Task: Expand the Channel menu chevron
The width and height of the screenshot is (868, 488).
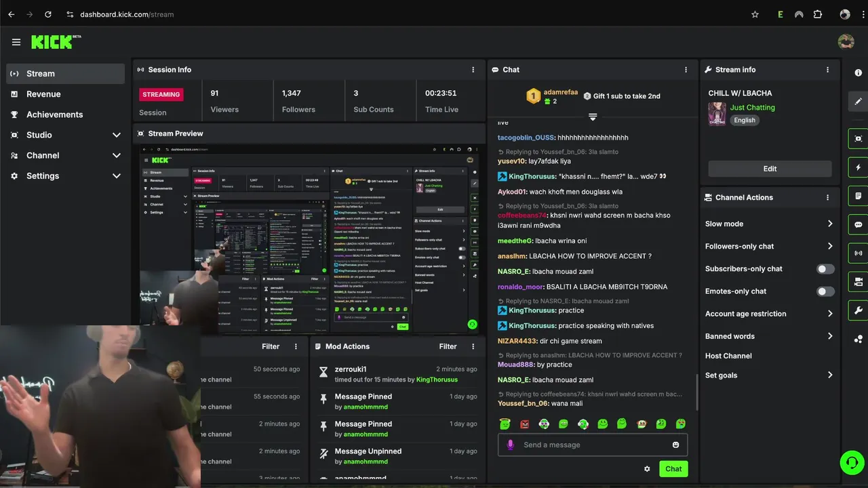Action: (116, 155)
